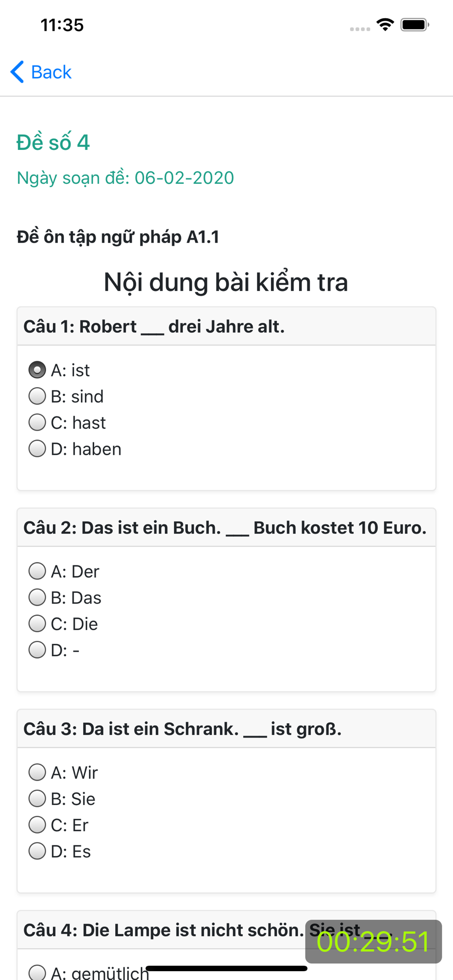Image resolution: width=453 pixels, height=980 pixels.
Task: Choose A: gemütlich for Câu 4
Action: coord(37,973)
